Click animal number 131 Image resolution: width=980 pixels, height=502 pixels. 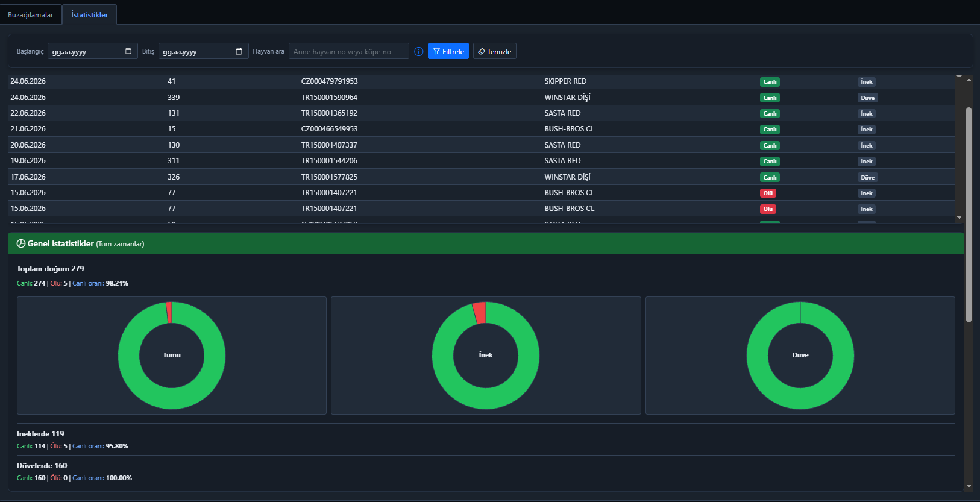pos(174,113)
